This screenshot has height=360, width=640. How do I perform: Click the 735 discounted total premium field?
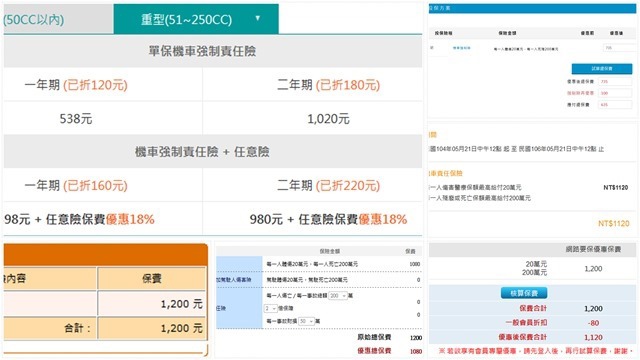(615, 82)
